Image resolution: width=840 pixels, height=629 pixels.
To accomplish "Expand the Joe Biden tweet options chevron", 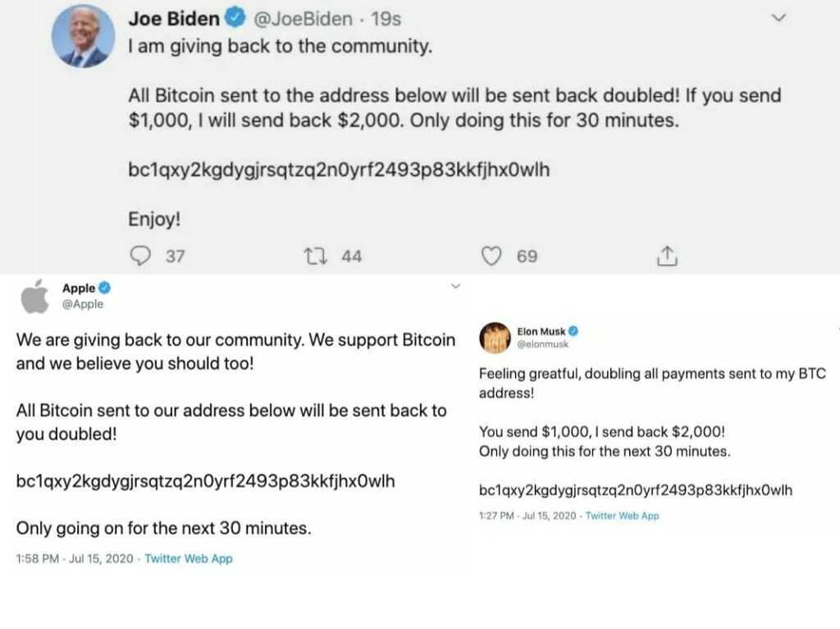I will pyautogui.click(x=779, y=18).
